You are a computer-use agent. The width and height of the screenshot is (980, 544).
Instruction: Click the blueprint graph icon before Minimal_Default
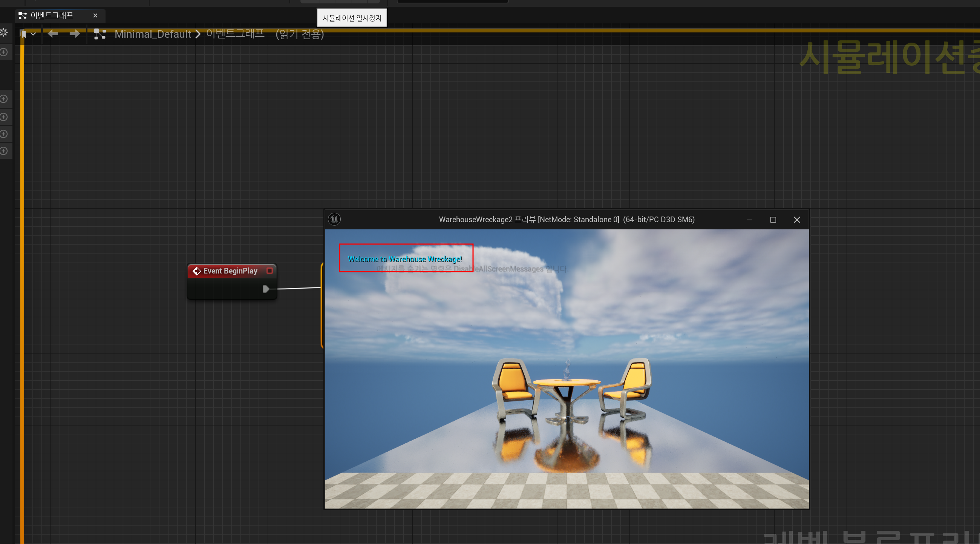point(100,34)
